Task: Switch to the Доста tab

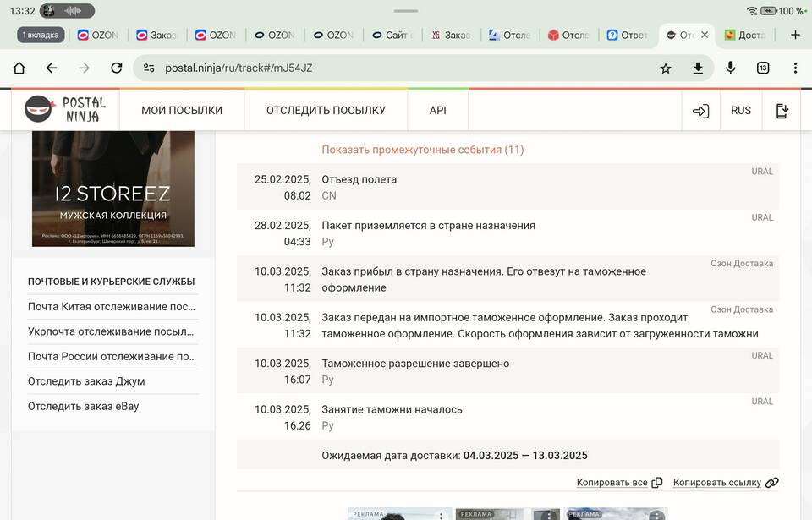Action: [746, 35]
